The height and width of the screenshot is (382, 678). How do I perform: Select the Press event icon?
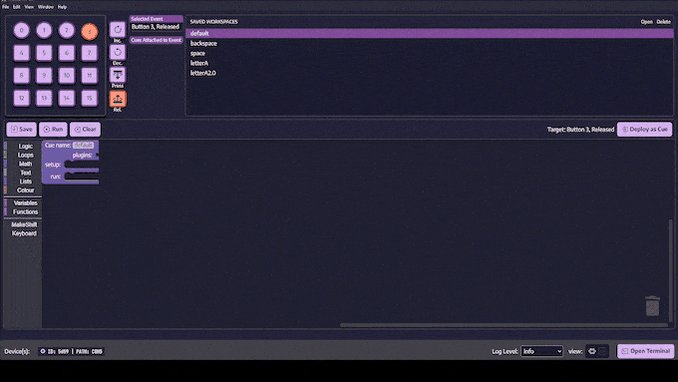[117, 75]
